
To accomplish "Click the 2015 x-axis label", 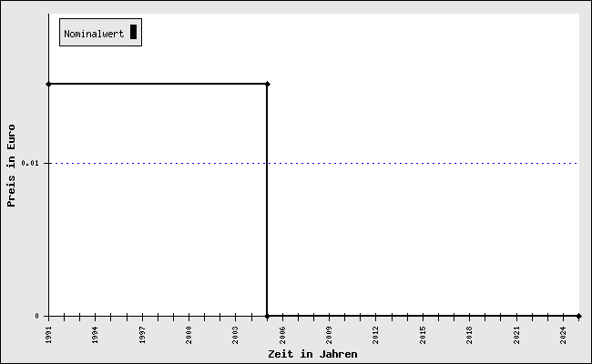I will (423, 335).
